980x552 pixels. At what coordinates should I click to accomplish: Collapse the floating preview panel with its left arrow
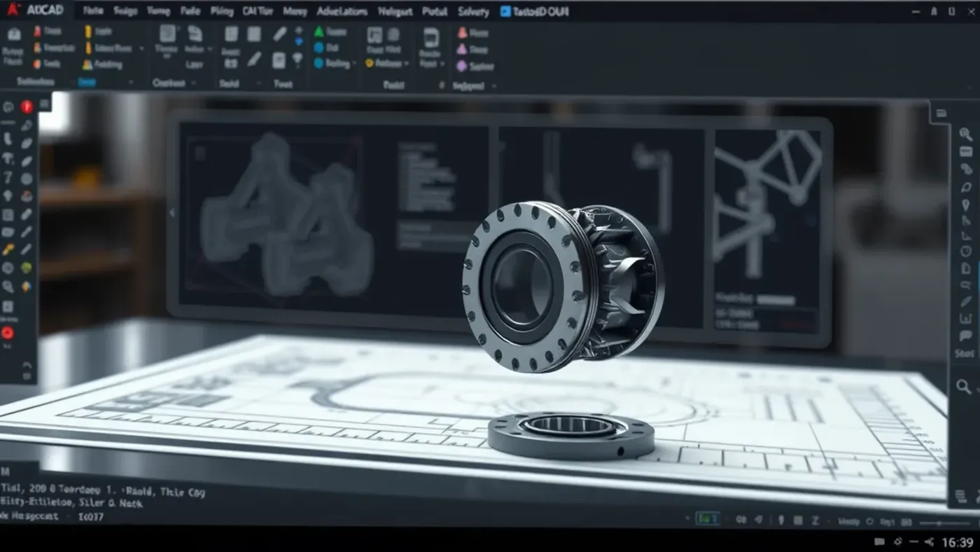coord(172,213)
